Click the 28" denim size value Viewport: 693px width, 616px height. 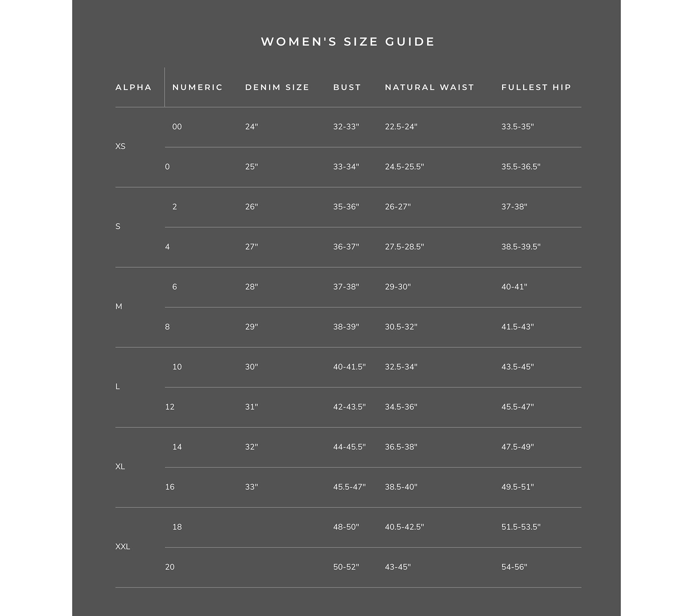coord(252,287)
